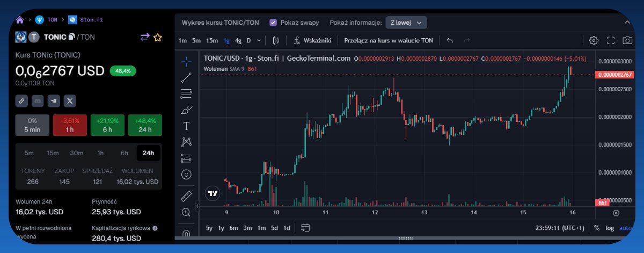
Task: Set chart range to 3m
Action: coord(247,228)
